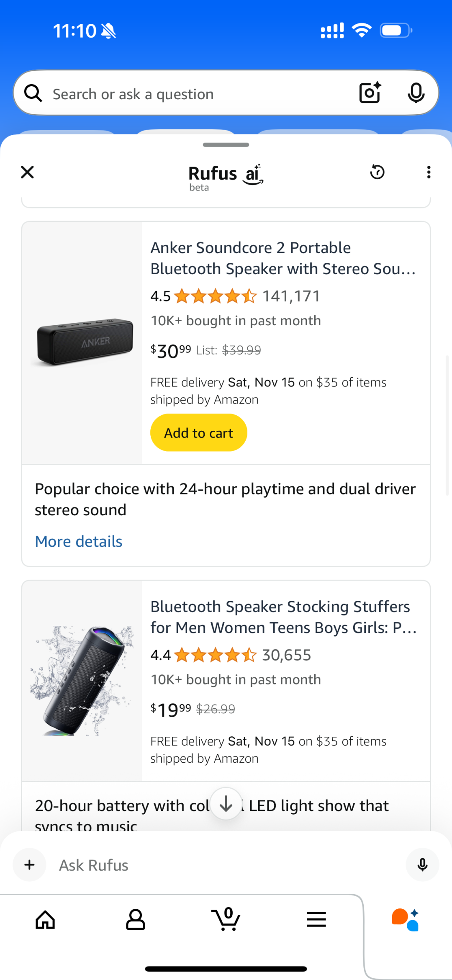The image size is (452, 980).
Task: Tap the Bluetooth Speaker Stocking Stuffers image
Action: tap(83, 681)
